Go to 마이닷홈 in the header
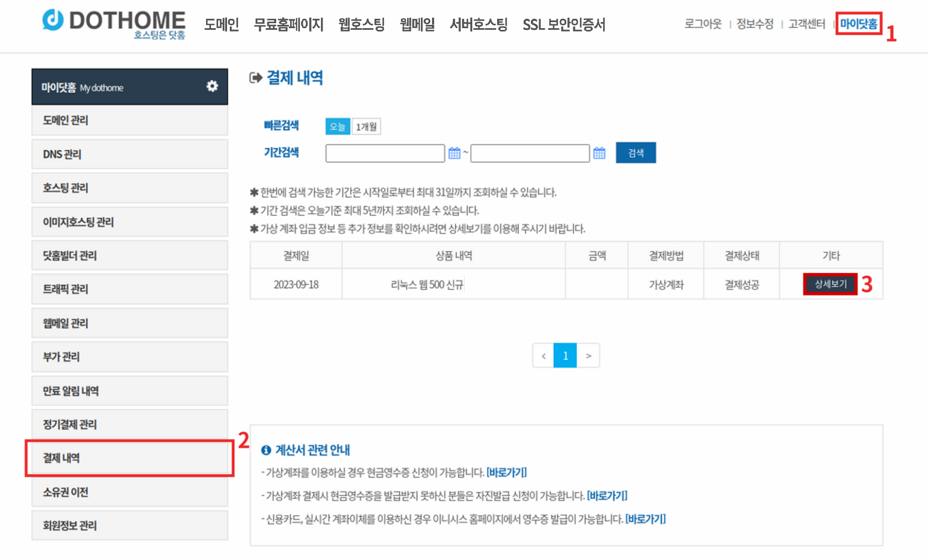The image size is (928, 560). (x=858, y=24)
